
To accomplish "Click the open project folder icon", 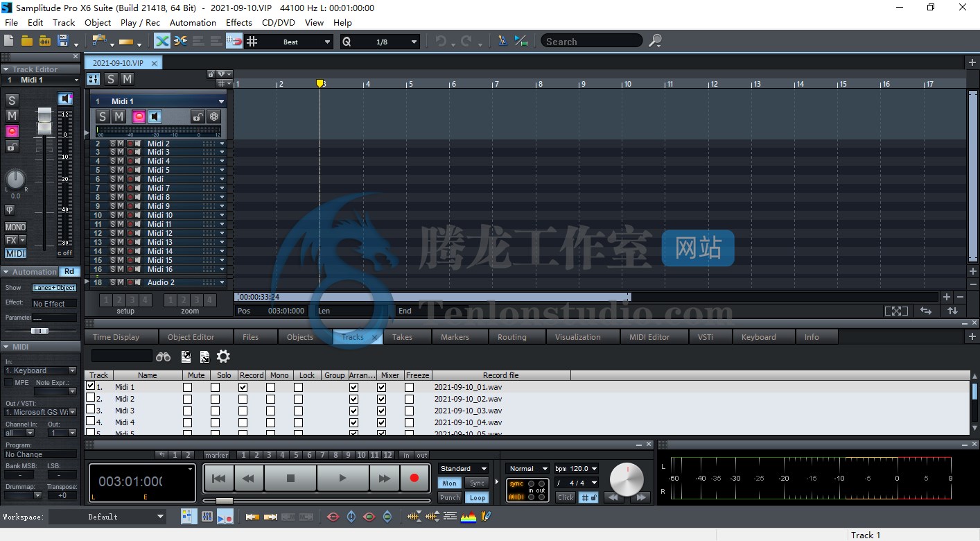I will pos(27,41).
